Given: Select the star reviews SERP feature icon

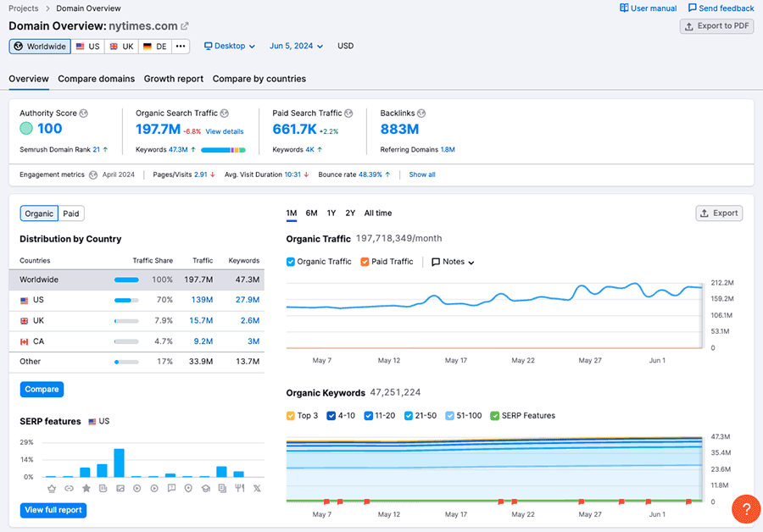Looking at the screenshot, I should click(x=86, y=488).
